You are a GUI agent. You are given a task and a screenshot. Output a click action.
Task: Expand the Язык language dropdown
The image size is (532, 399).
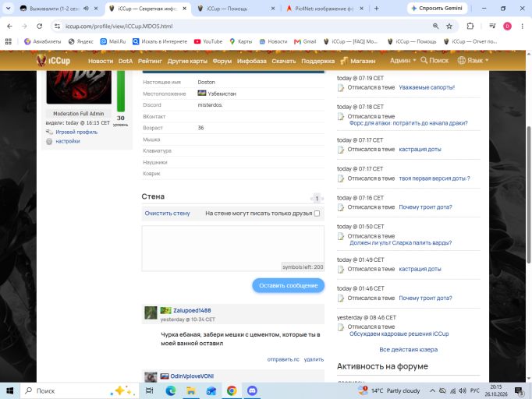(x=473, y=60)
